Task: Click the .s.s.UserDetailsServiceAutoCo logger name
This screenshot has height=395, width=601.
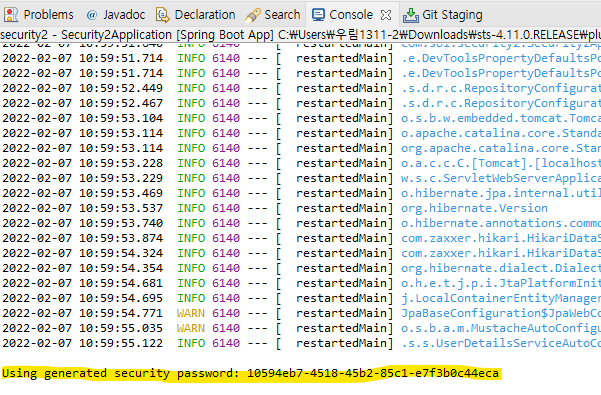Action: (501, 343)
